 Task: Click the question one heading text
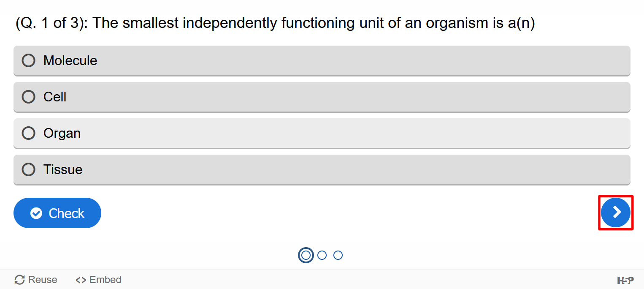pos(275,23)
